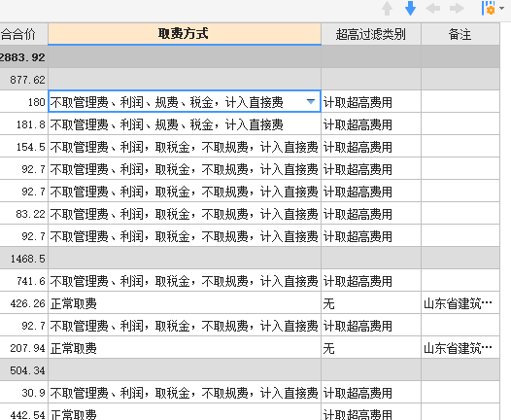
Task: Click 取费方式 cell in the 741.6 row
Action: [x=185, y=280]
